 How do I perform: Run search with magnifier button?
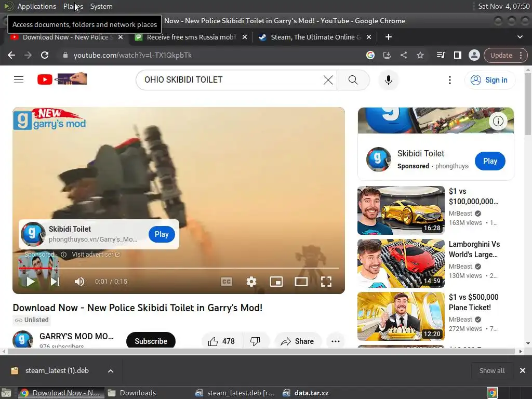(x=353, y=80)
